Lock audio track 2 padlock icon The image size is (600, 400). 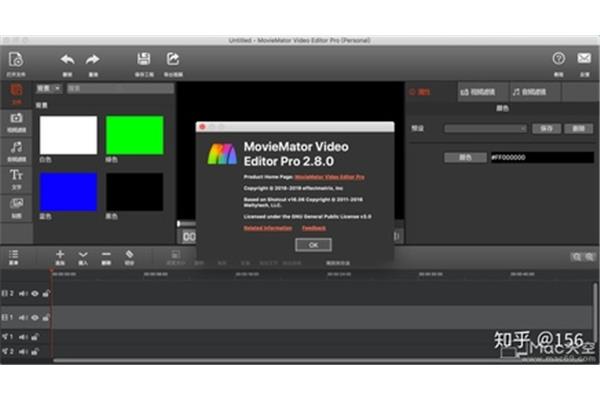pyautogui.click(x=35, y=351)
